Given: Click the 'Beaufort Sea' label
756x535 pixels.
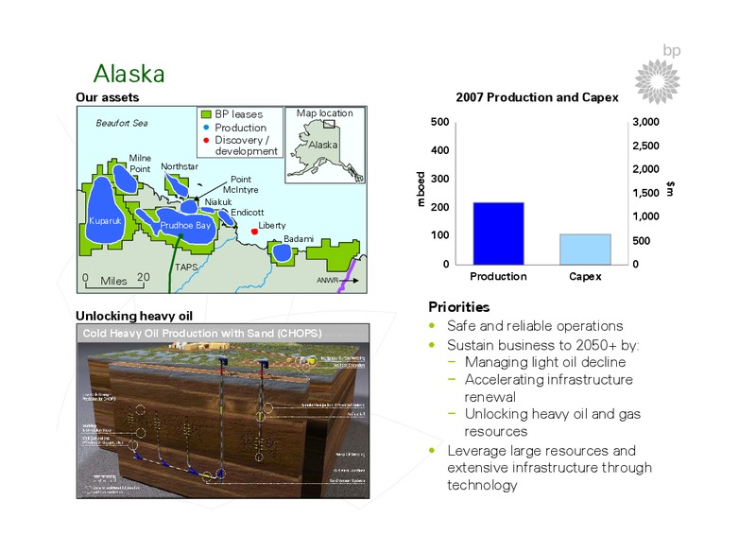Looking at the screenshot, I should point(122,123).
